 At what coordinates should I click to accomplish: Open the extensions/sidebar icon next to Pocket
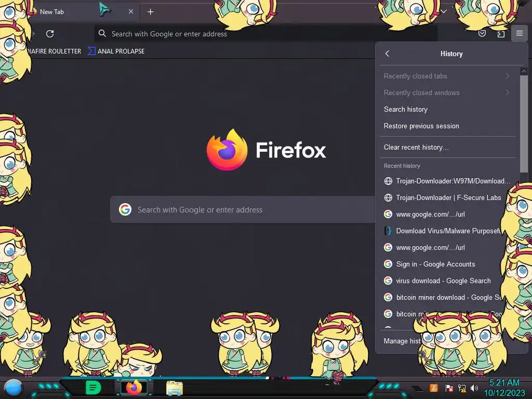coord(501,34)
